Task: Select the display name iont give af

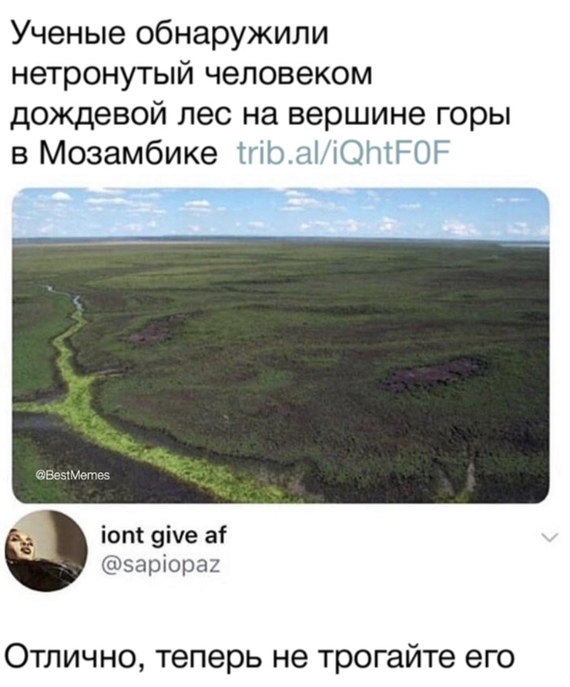Action: click(x=164, y=535)
